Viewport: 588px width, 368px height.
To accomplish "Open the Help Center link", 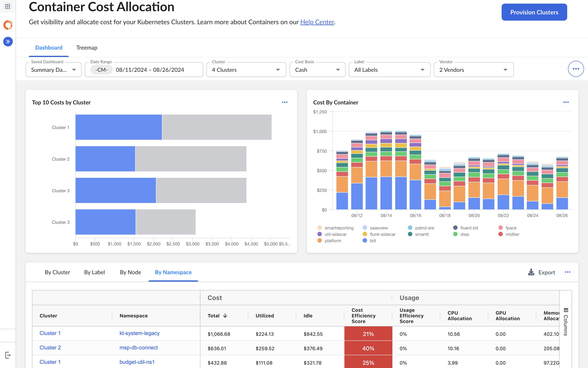I will pos(317,22).
